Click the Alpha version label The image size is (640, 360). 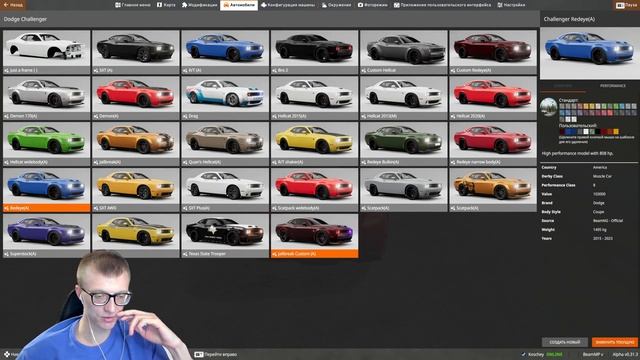point(625,354)
